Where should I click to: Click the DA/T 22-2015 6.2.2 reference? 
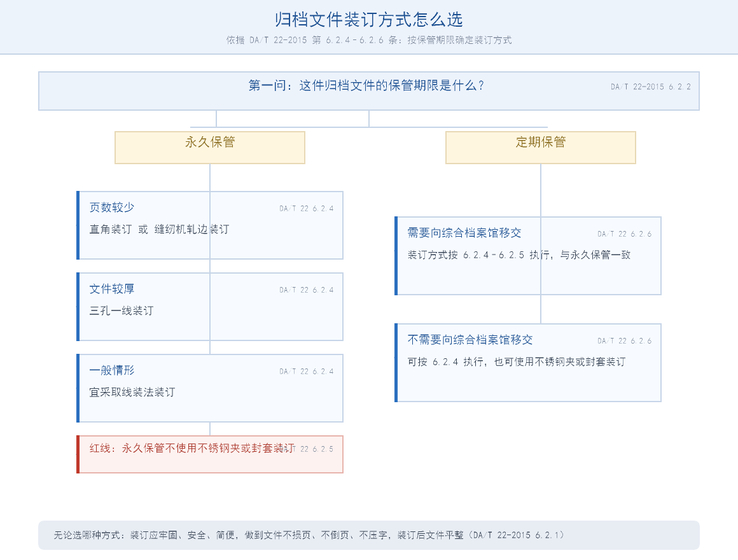[x=650, y=87]
